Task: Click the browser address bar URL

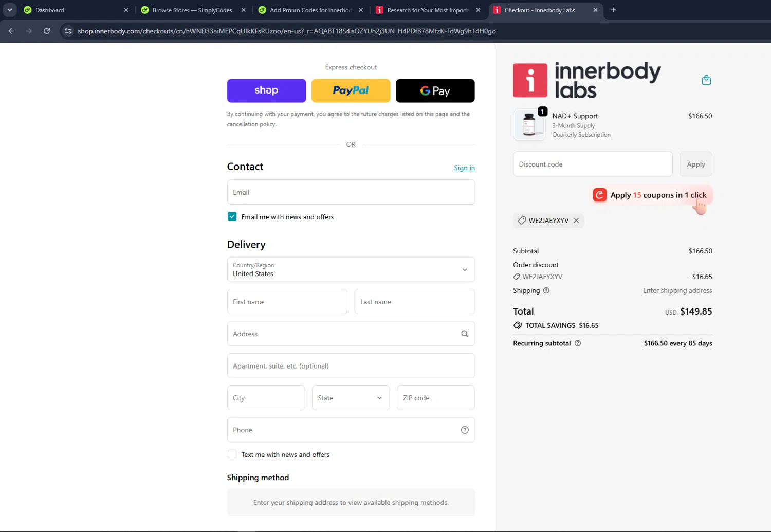Action: (287, 31)
